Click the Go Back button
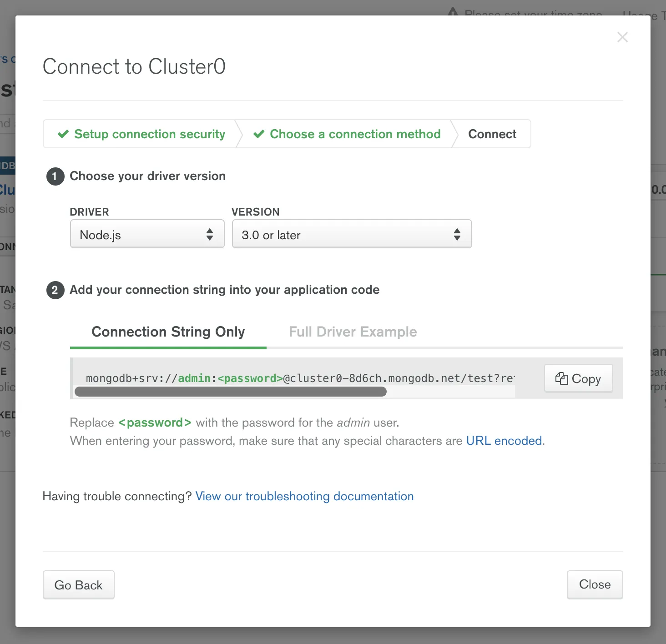 [78, 584]
